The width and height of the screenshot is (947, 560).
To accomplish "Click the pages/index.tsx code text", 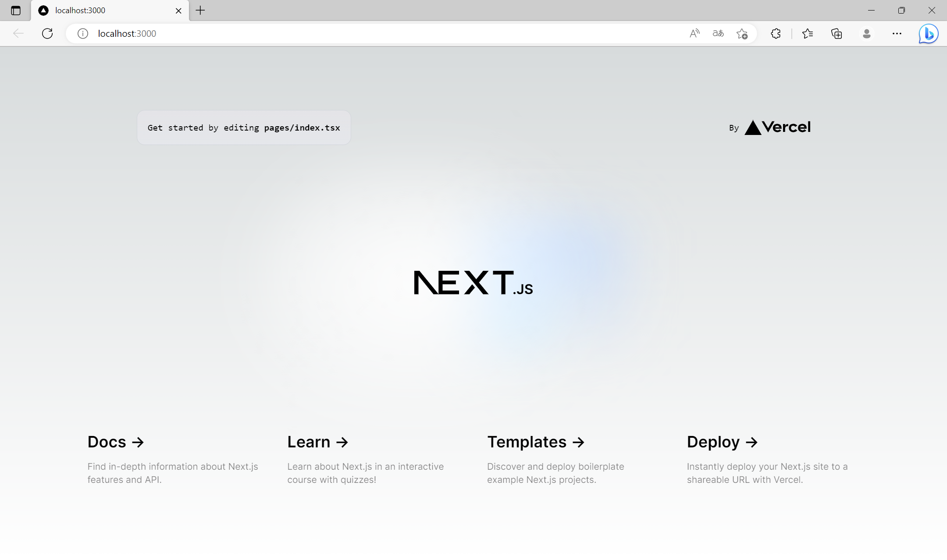I will tap(302, 128).
